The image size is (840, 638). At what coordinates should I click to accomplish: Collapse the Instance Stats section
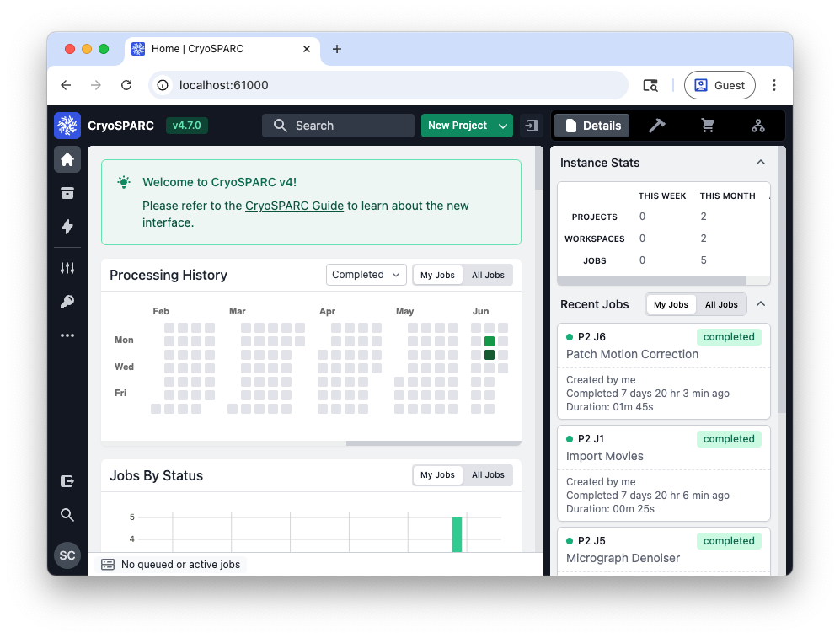(761, 162)
